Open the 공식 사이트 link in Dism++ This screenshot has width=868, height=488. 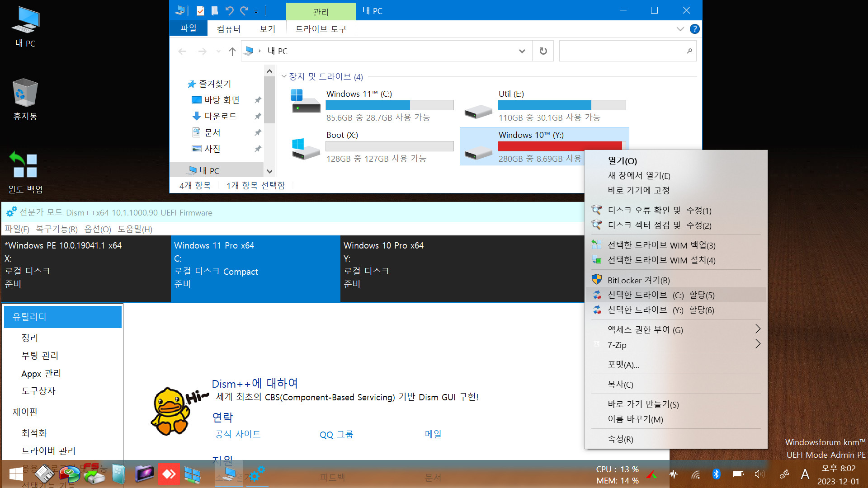pos(238,434)
